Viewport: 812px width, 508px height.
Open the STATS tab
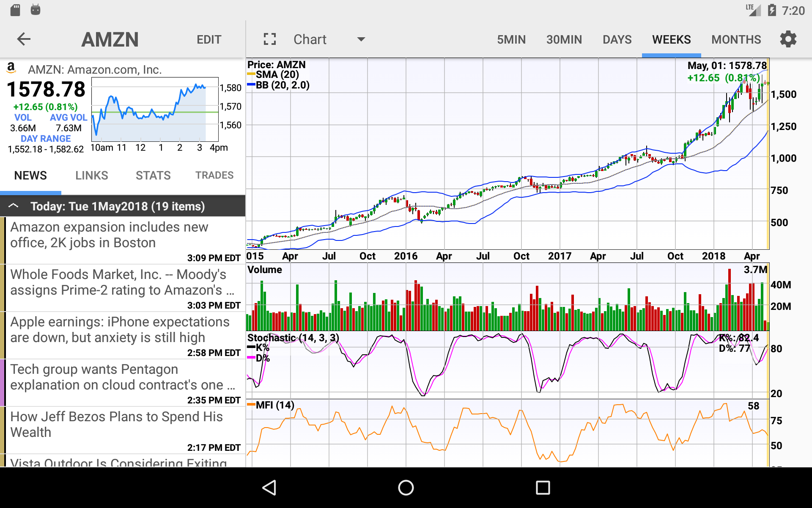[x=153, y=176]
